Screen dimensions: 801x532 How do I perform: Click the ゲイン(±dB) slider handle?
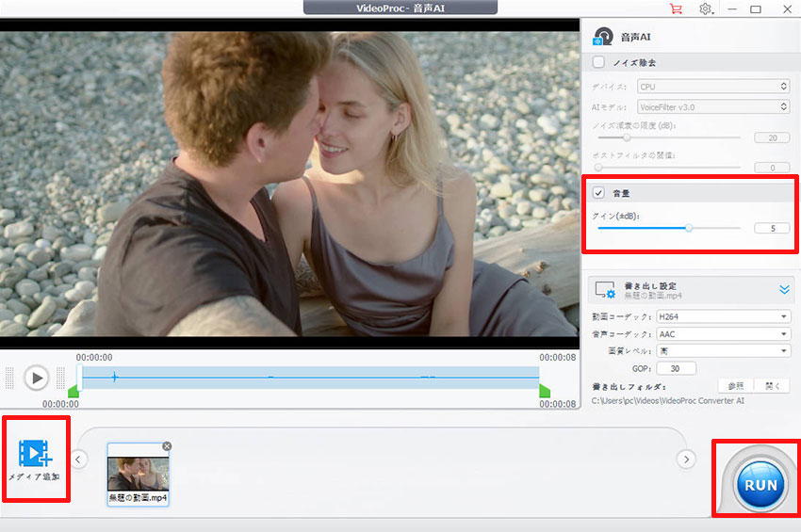pyautogui.click(x=689, y=228)
